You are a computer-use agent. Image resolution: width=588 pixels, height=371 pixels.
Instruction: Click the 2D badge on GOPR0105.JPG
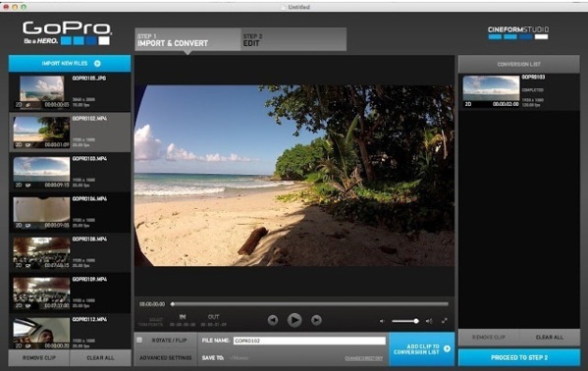coord(19,105)
